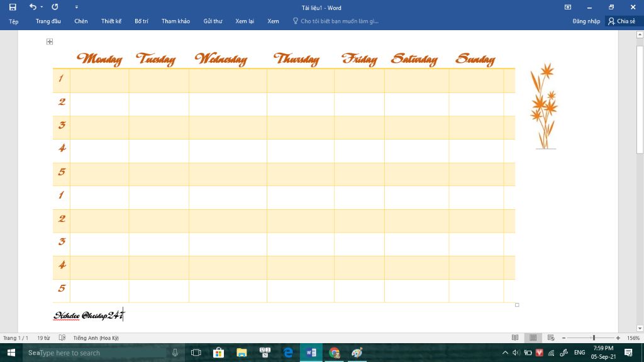Customize the Quick Access Toolbar dropdown
Viewport: 644px width, 362px height.
tap(76, 7)
